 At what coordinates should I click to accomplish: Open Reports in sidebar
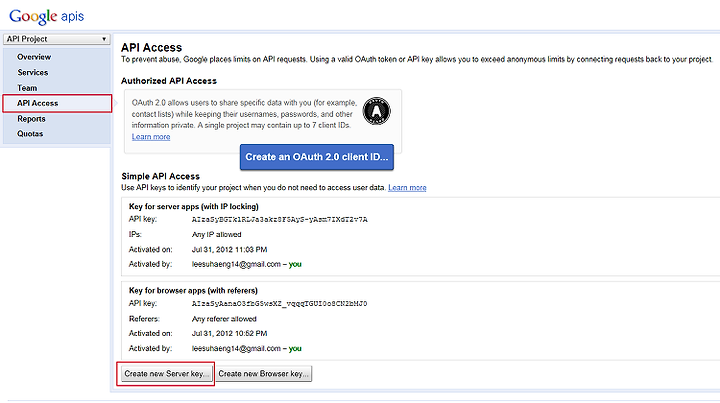31,119
